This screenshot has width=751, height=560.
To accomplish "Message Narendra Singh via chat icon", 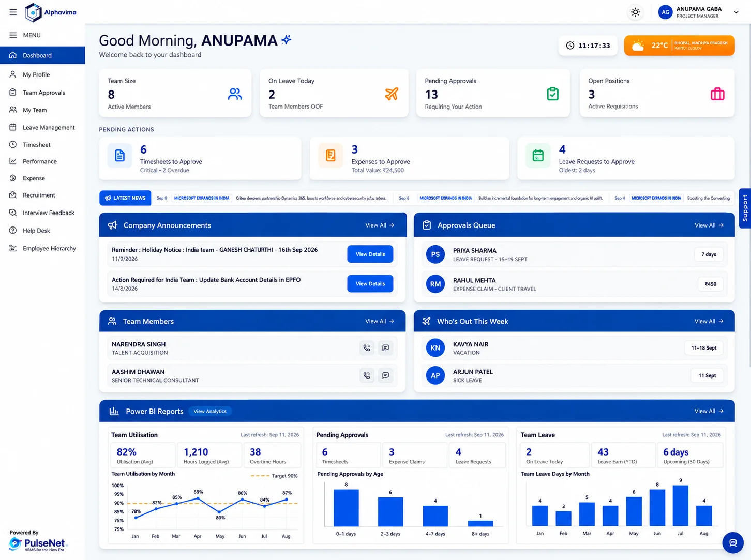I will [x=385, y=348].
